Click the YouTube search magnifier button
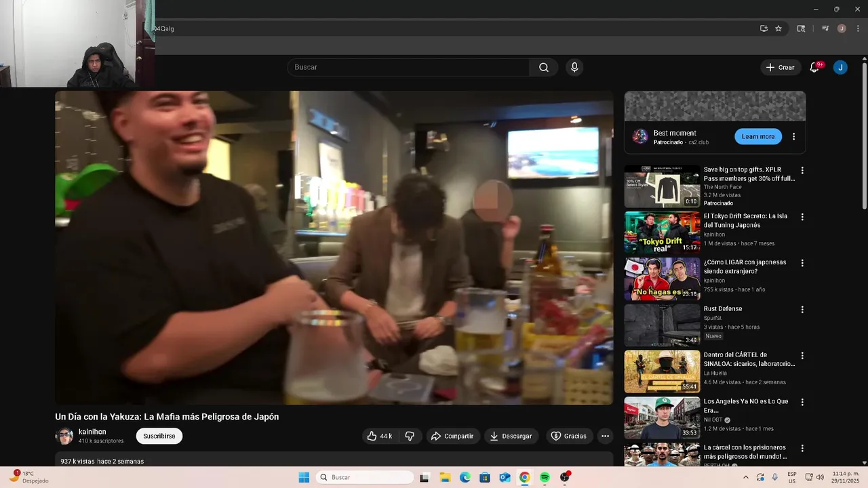Screen dimensions: 868x488 point(544,67)
